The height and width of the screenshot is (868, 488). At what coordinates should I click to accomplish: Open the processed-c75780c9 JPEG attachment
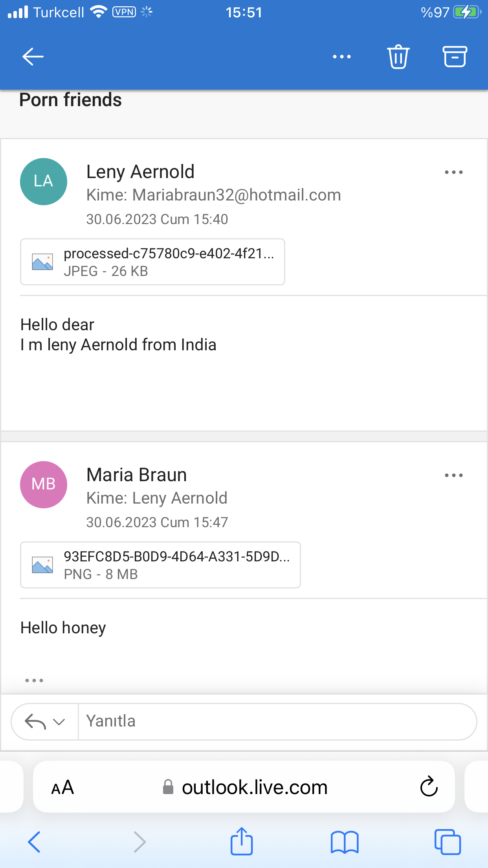(152, 262)
